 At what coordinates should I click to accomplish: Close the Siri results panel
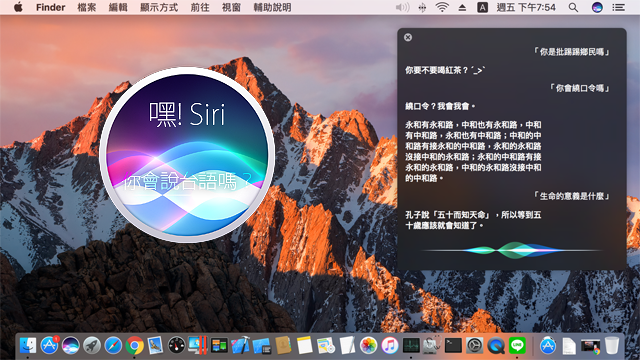click(x=408, y=38)
